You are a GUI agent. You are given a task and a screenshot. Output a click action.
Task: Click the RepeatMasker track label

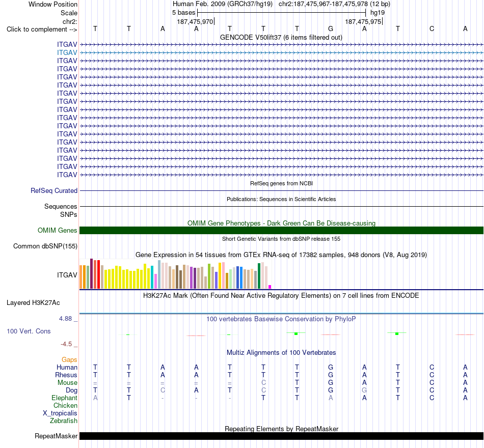[56, 436]
